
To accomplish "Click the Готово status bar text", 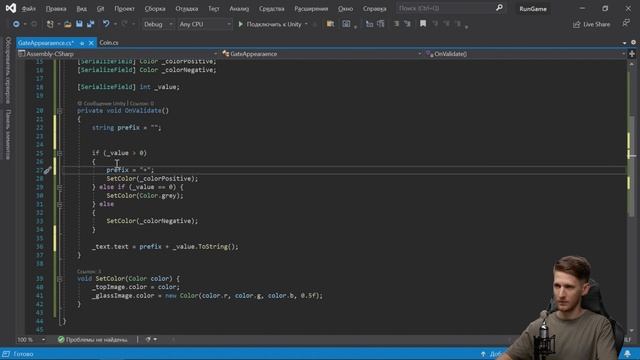I will tap(23, 354).
